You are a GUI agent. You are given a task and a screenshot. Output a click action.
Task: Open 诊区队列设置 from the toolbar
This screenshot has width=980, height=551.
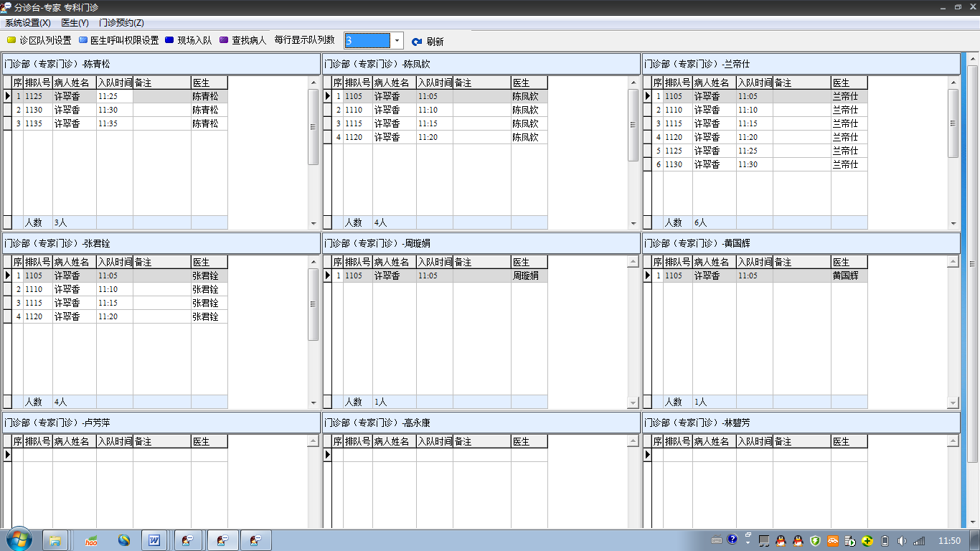click(x=39, y=40)
